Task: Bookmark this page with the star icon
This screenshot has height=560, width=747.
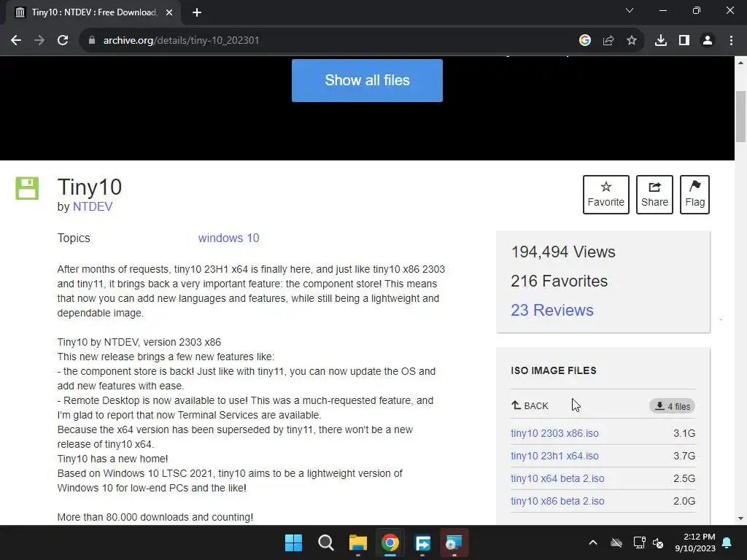Action: coord(632,41)
